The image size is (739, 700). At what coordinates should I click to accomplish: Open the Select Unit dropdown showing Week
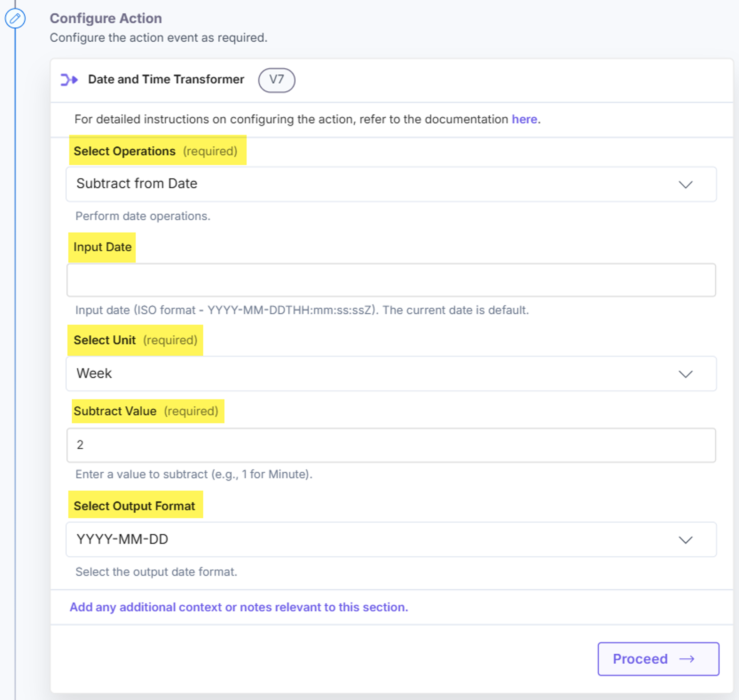point(391,374)
